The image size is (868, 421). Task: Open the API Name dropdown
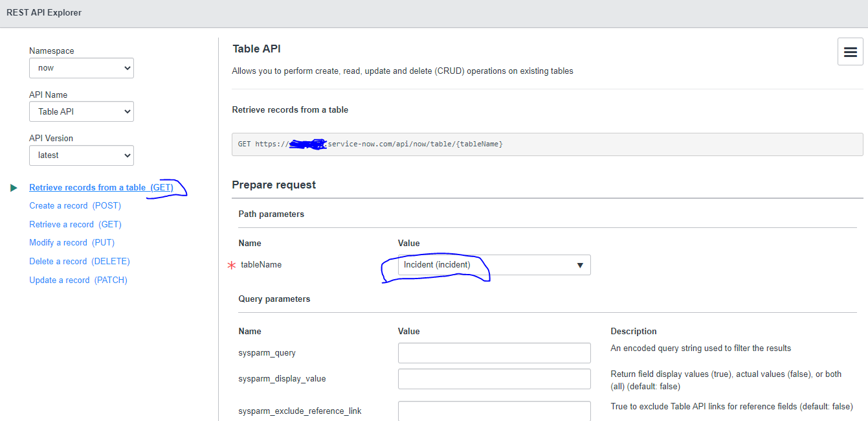(81, 111)
